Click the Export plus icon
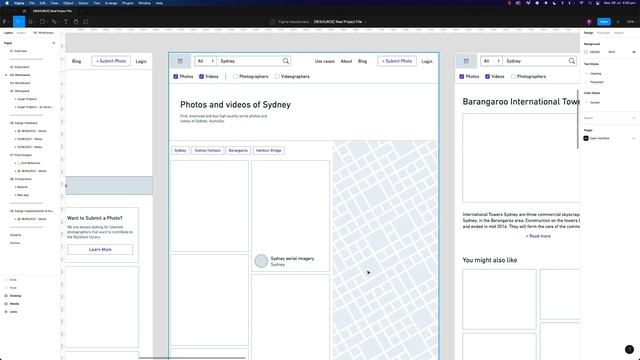Viewport: 640px width, 360px height. tap(634, 118)
